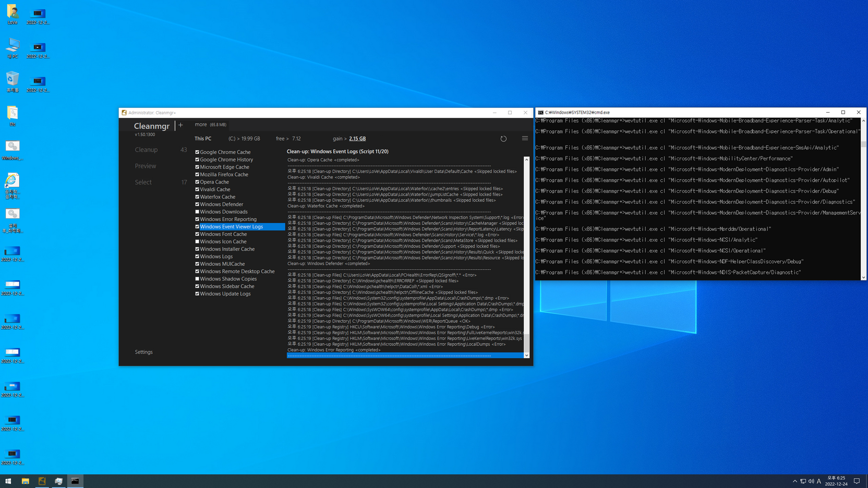868x488 pixels.
Task: Click Windows Error Reporting completed log line
Action: 334,350
